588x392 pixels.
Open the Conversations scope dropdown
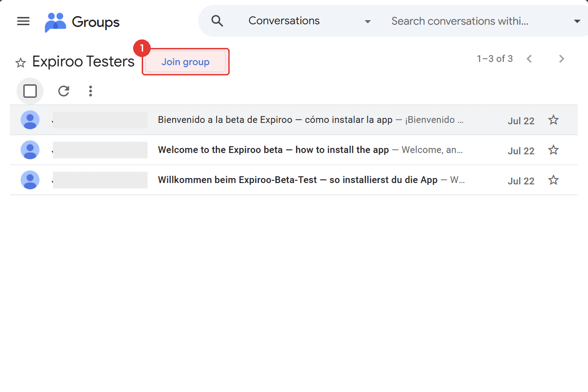[309, 21]
